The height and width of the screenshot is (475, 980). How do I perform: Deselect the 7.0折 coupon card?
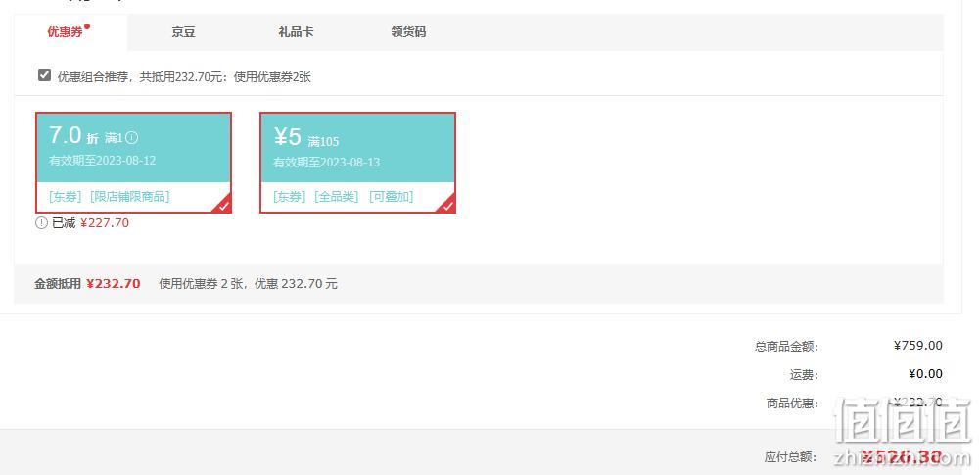[134, 163]
